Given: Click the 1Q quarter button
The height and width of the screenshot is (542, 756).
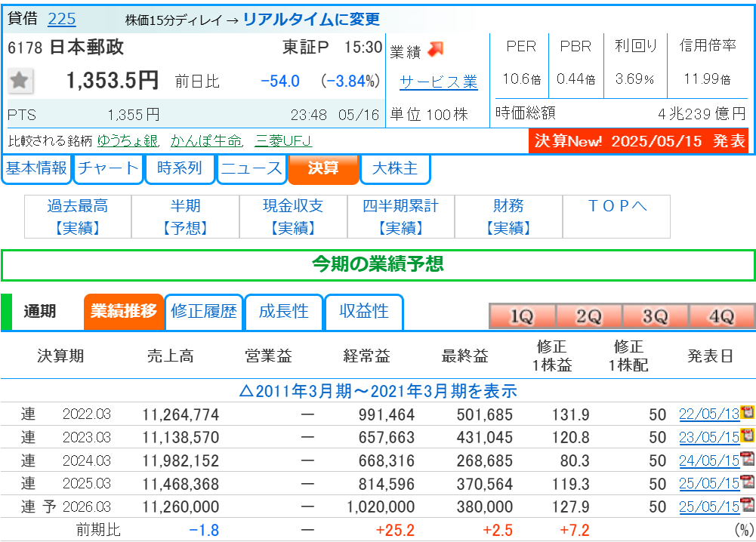Looking at the screenshot, I should point(522,316).
